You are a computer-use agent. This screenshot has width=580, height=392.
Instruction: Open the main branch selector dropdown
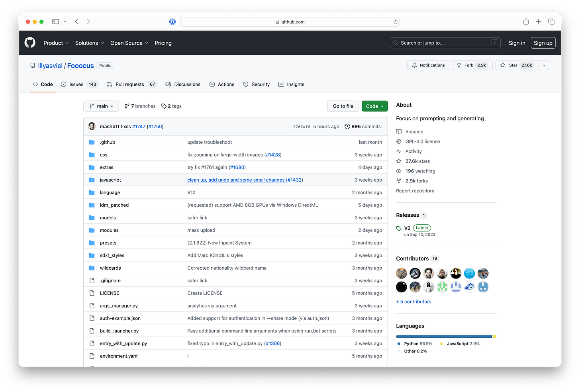pos(101,106)
